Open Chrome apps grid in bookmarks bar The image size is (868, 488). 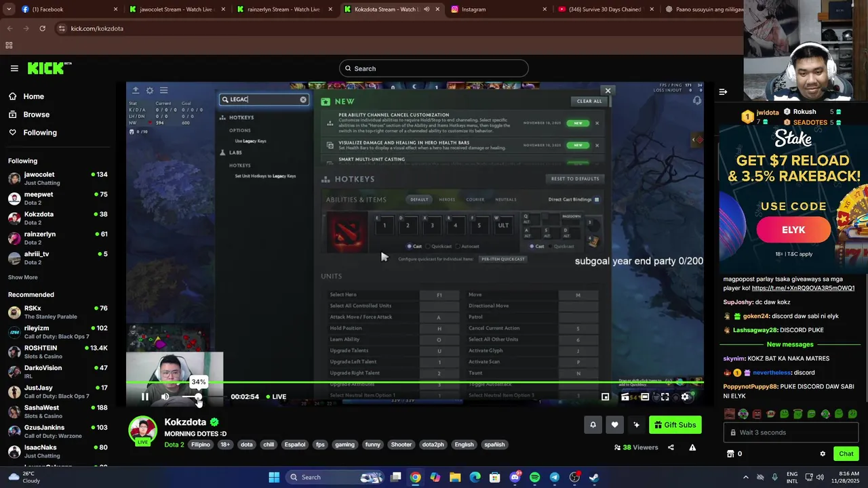pyautogui.click(x=9, y=45)
